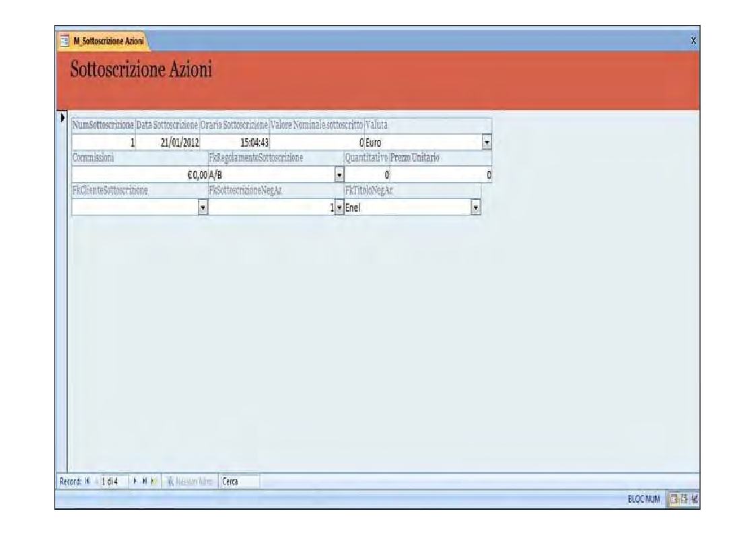This screenshot has width=756, height=535.
Task: Expand FkRegolamentoSottoscrizione combo box A/B
Action: pos(339,175)
